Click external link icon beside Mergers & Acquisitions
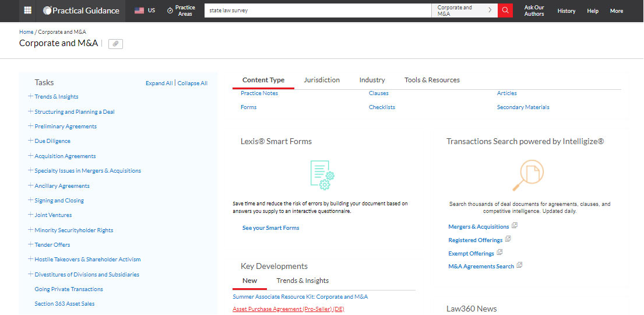Screen dimensions: 644x315 pyautogui.click(x=514, y=226)
